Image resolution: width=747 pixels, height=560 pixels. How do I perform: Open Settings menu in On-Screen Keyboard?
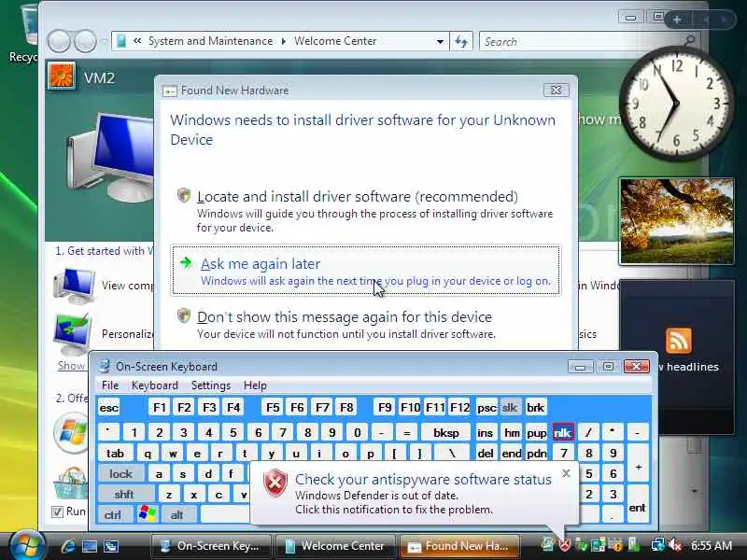click(x=211, y=385)
